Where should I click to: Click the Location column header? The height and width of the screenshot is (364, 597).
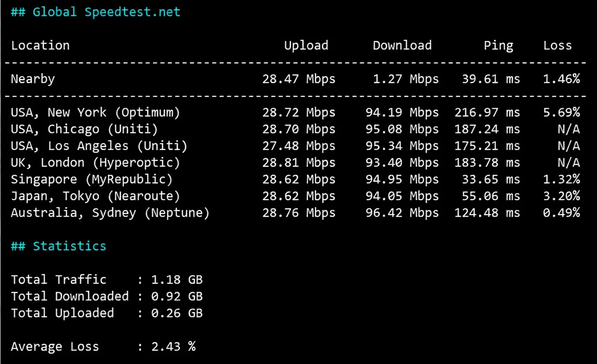(x=40, y=45)
